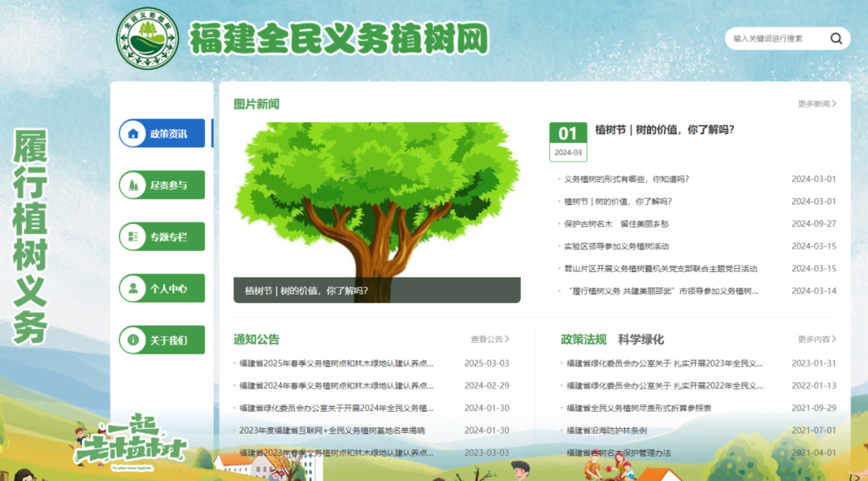Focus the keyword search input field
This screenshot has height=481, width=868.
pos(778,39)
